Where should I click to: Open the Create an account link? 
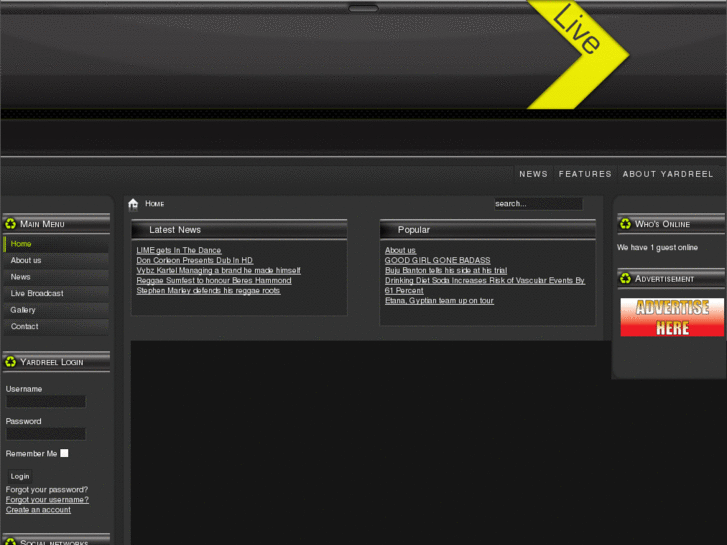[x=38, y=510]
